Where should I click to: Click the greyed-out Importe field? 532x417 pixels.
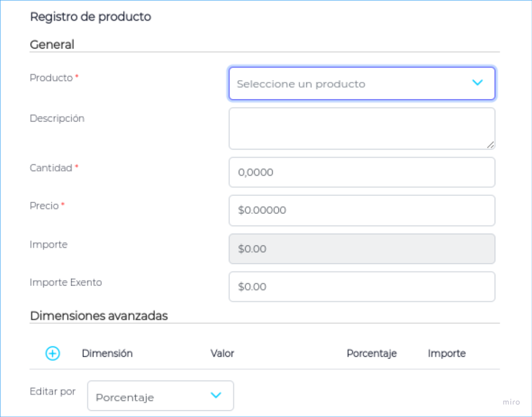coord(361,249)
